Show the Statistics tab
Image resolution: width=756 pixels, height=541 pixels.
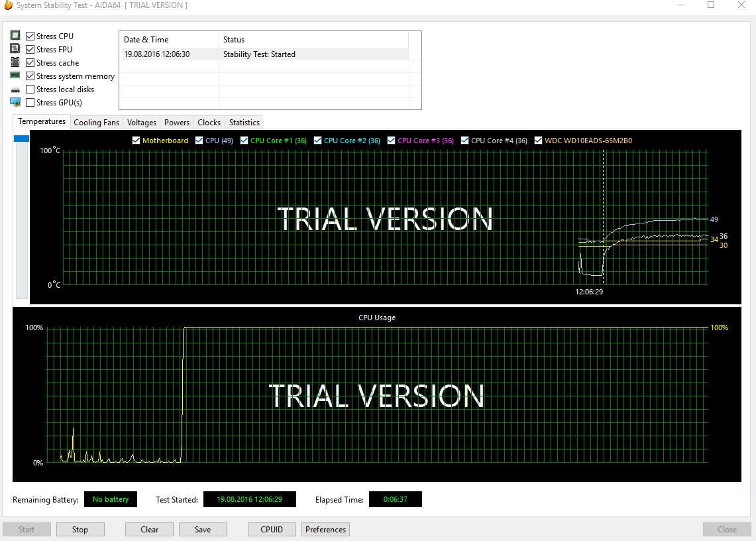coord(244,123)
